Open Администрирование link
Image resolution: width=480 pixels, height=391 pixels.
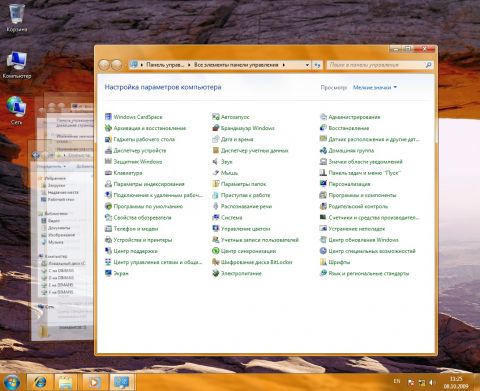click(354, 117)
